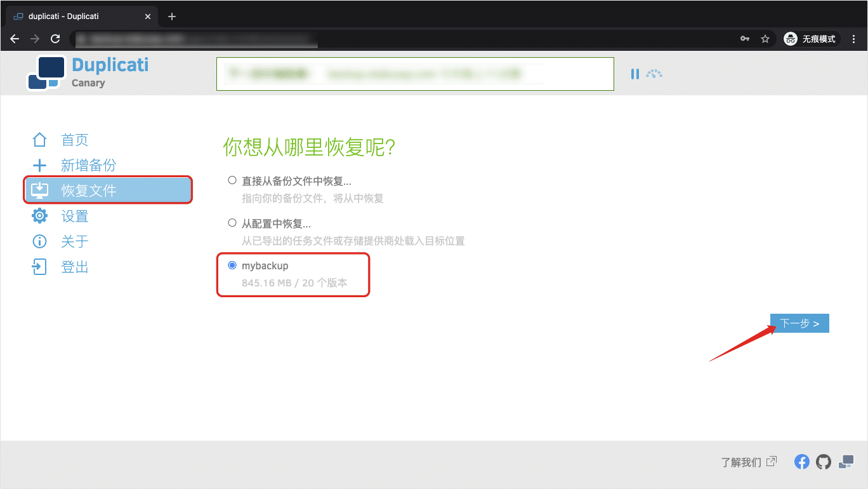Switch to the duplicati - Duplicati tab

[x=81, y=17]
